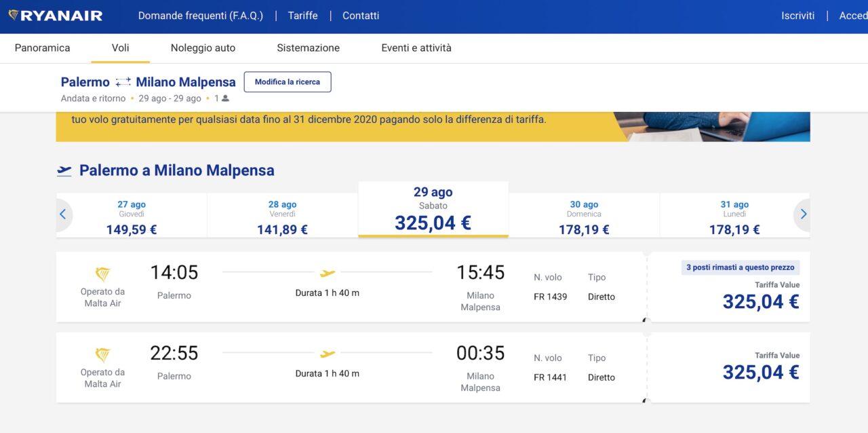Show earlier dates with left carousel arrow
Image resolution: width=868 pixels, height=433 pixels.
tap(63, 214)
